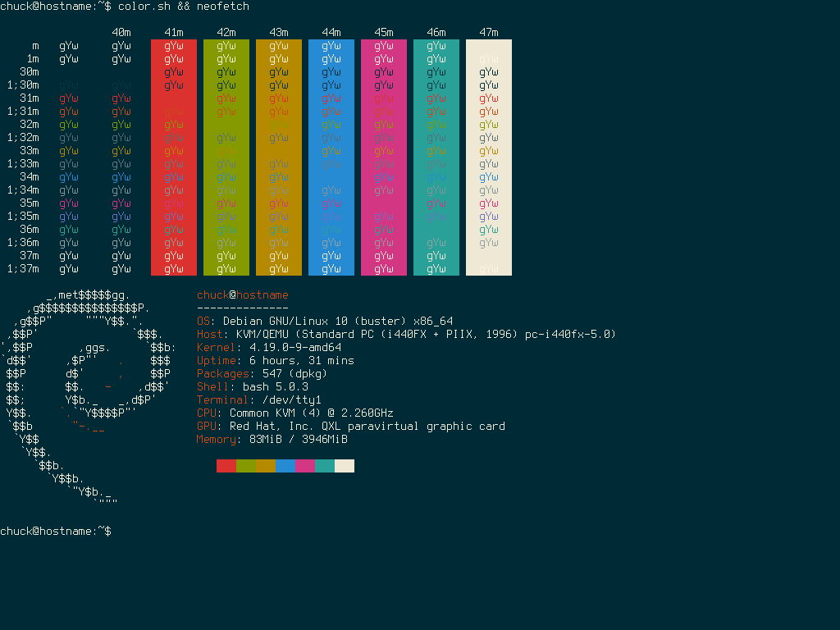Click the "1;33m" row label

click(x=23, y=164)
